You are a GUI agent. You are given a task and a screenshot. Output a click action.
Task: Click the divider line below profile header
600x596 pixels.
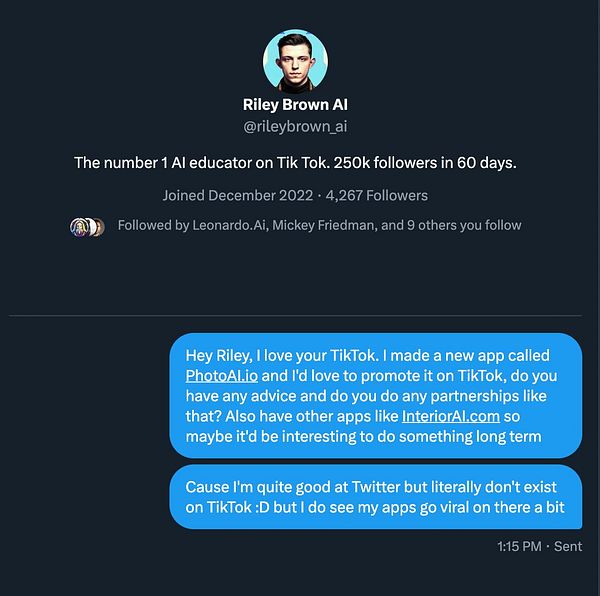(295, 316)
